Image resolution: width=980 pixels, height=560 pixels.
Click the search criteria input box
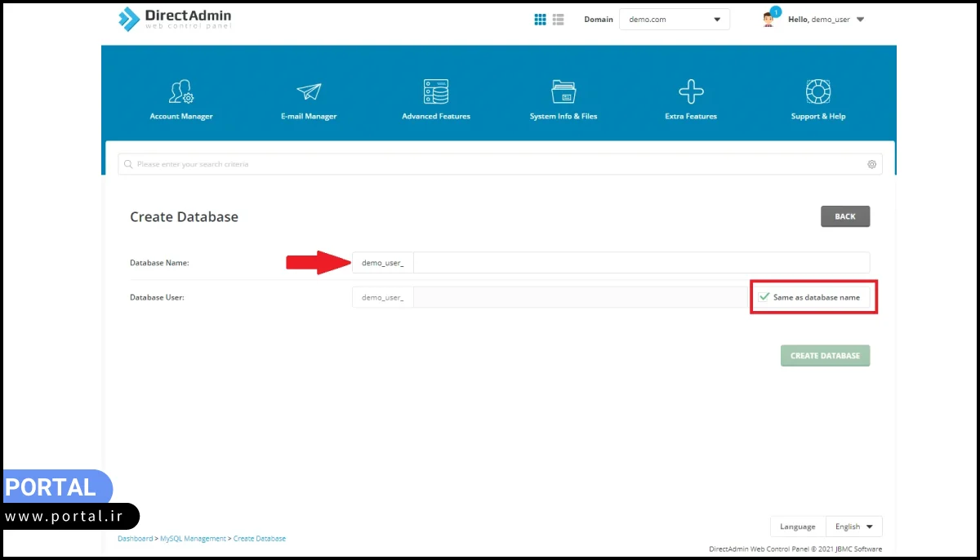click(x=490, y=164)
